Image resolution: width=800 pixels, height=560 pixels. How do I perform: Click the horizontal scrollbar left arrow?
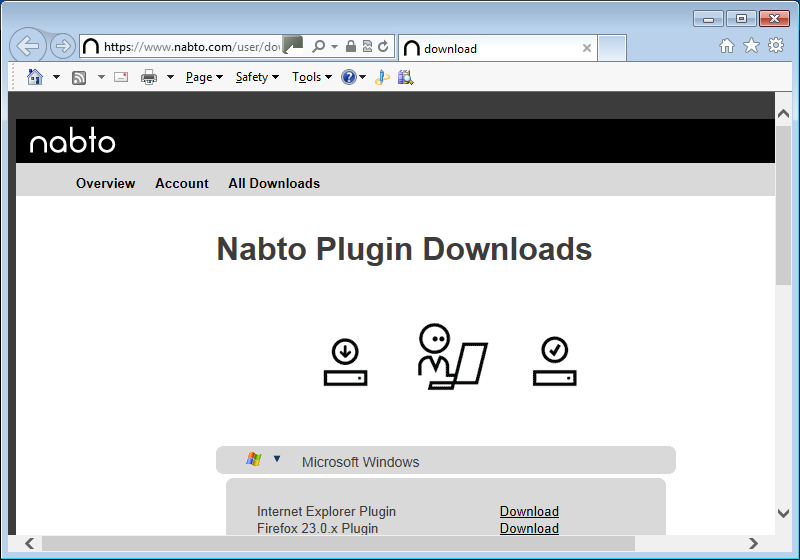point(30,544)
